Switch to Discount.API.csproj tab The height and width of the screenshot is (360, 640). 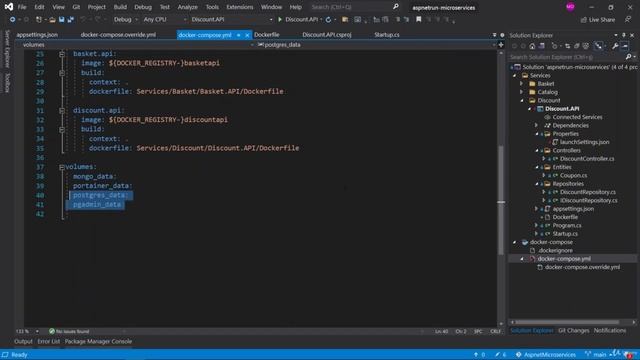(327, 35)
